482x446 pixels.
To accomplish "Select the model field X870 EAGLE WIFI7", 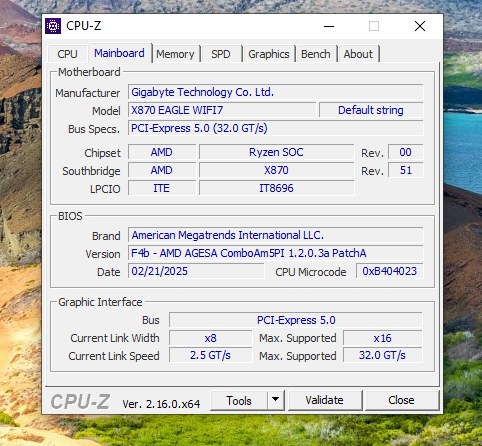I will (x=222, y=110).
